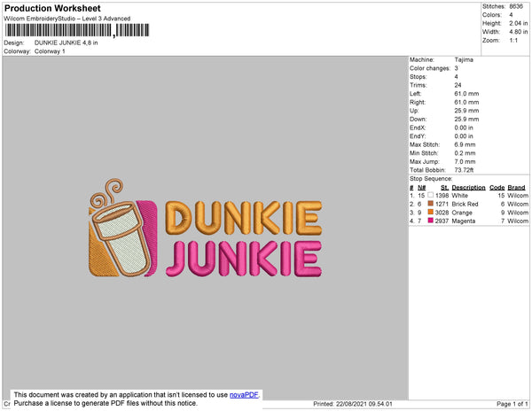
Task: Select the 'Magenta' description in stop row 4
Action: click(x=464, y=221)
